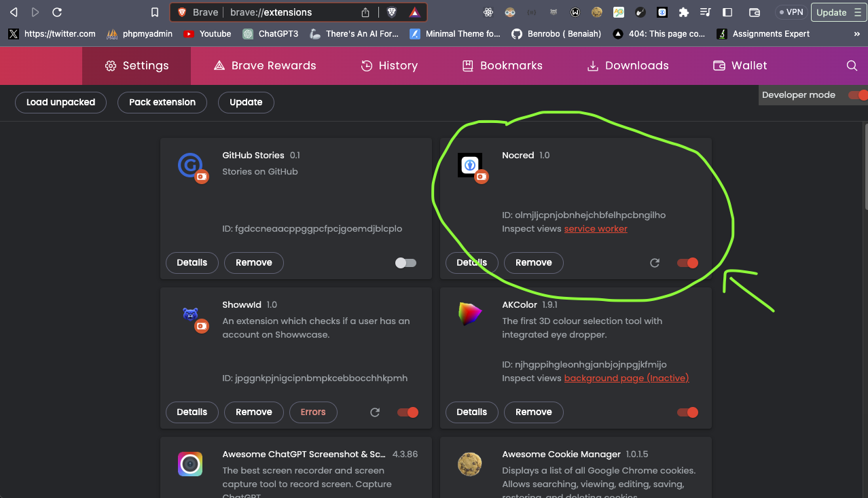868x498 pixels.
Task: Disable the AKColor extension toggle
Action: coord(687,412)
